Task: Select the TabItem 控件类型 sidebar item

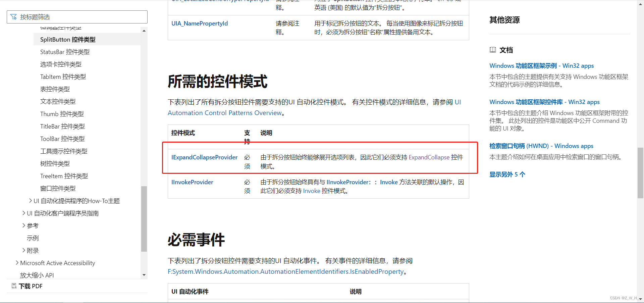Action: tap(63, 77)
